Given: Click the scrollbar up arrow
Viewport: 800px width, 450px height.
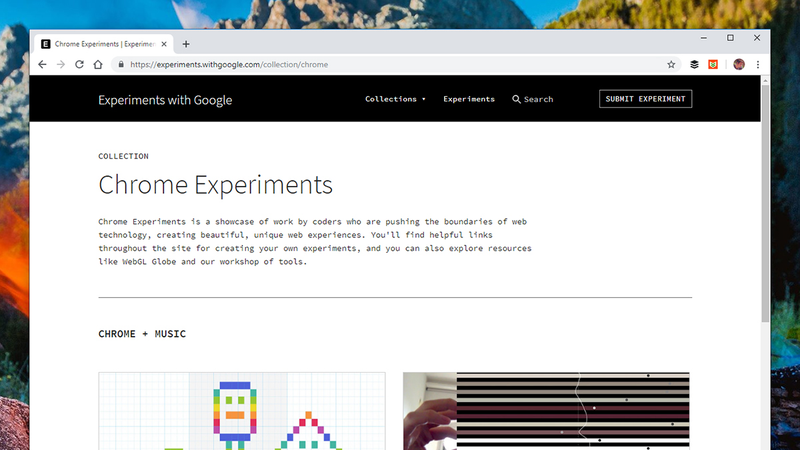Looking at the screenshot, I should pyautogui.click(x=765, y=80).
